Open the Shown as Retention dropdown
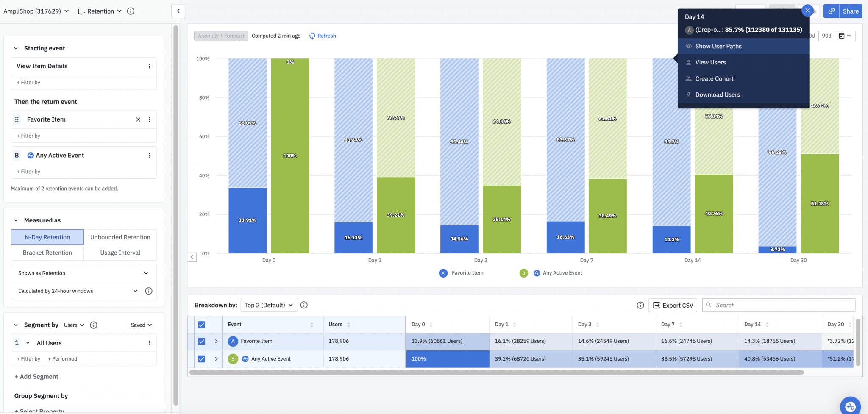868x414 pixels. point(83,273)
